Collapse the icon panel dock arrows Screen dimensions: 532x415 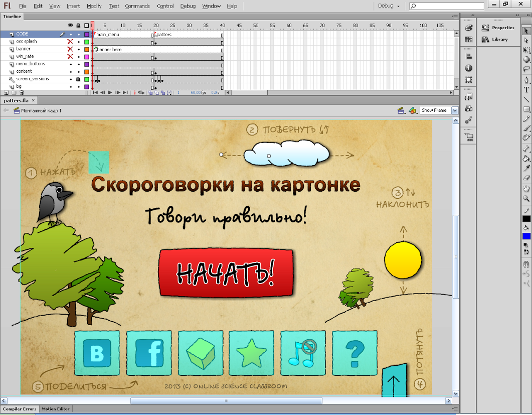tap(473, 15)
